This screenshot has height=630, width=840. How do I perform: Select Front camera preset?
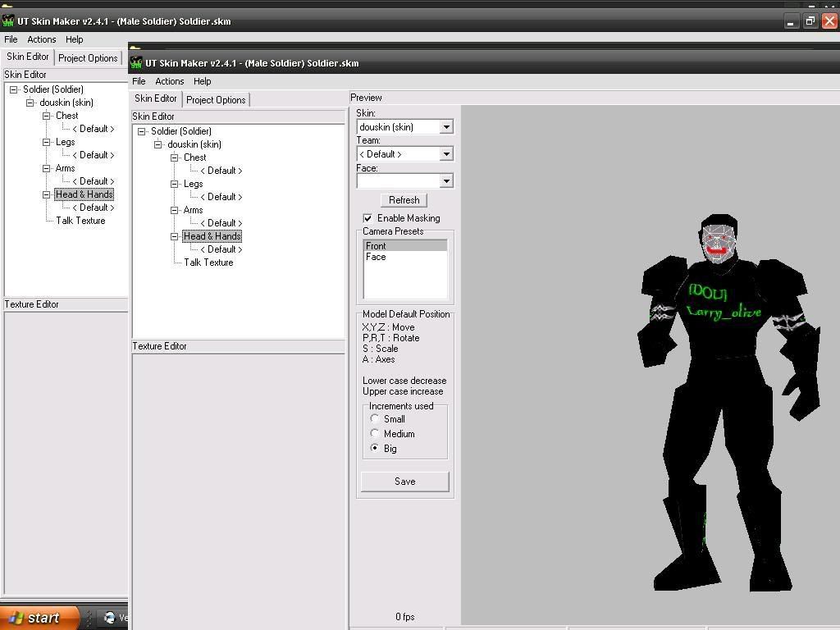pos(405,246)
